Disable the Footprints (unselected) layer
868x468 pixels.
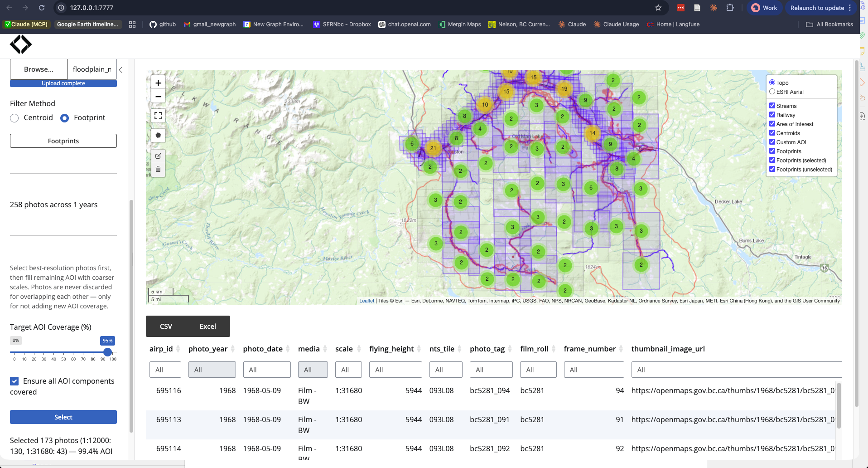point(772,169)
